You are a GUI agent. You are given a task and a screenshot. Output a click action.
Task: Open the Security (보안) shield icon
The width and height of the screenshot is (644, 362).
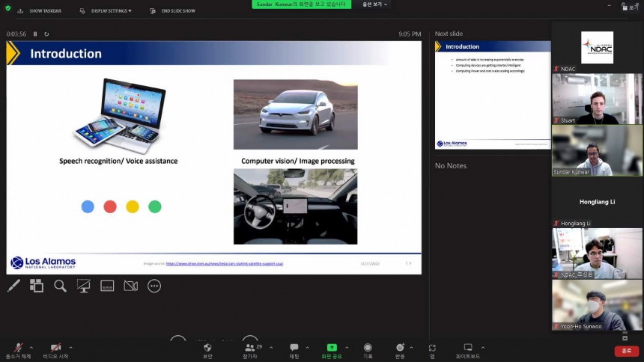[x=207, y=348]
